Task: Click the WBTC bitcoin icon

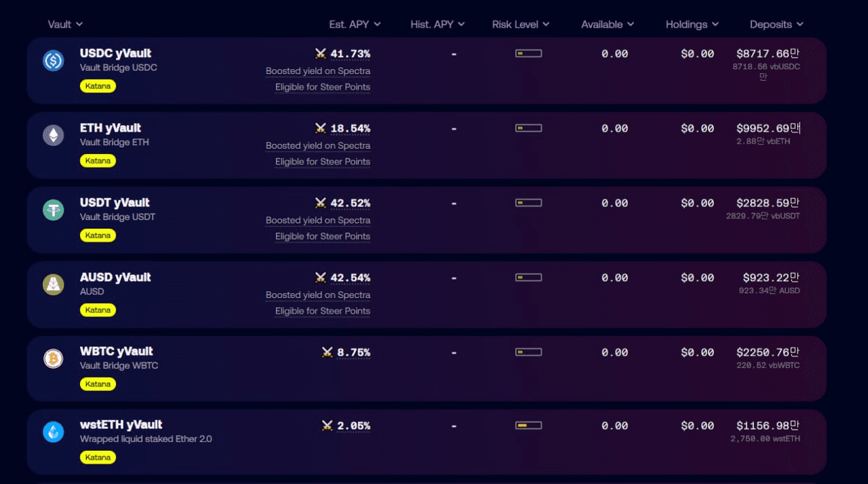Action: point(54,358)
